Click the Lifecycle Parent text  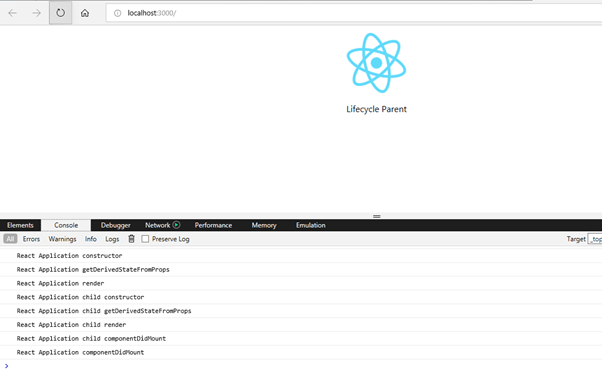[x=376, y=109]
